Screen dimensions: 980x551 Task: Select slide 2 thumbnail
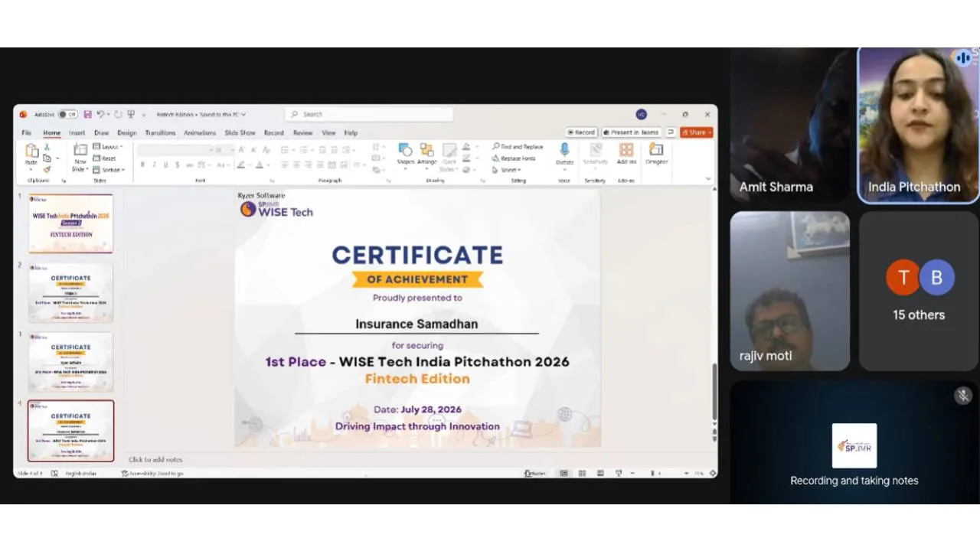[x=71, y=293]
